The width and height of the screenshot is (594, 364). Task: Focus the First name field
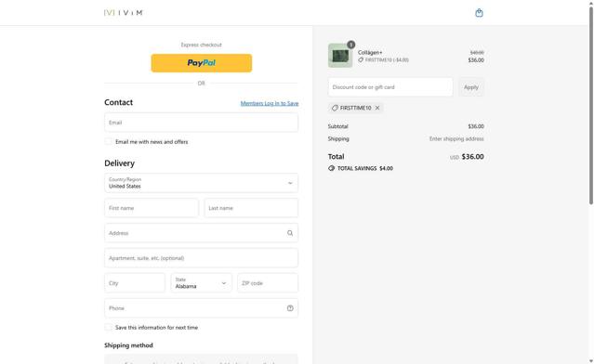[x=152, y=208]
